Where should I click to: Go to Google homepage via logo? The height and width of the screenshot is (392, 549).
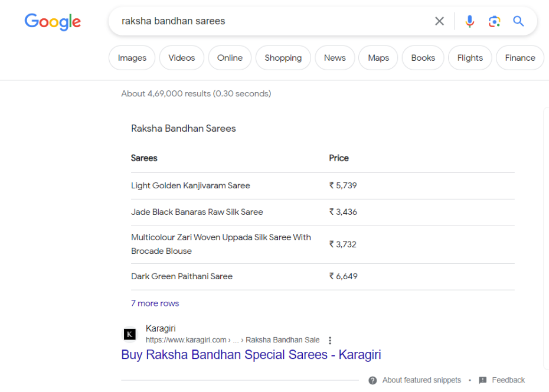(53, 22)
